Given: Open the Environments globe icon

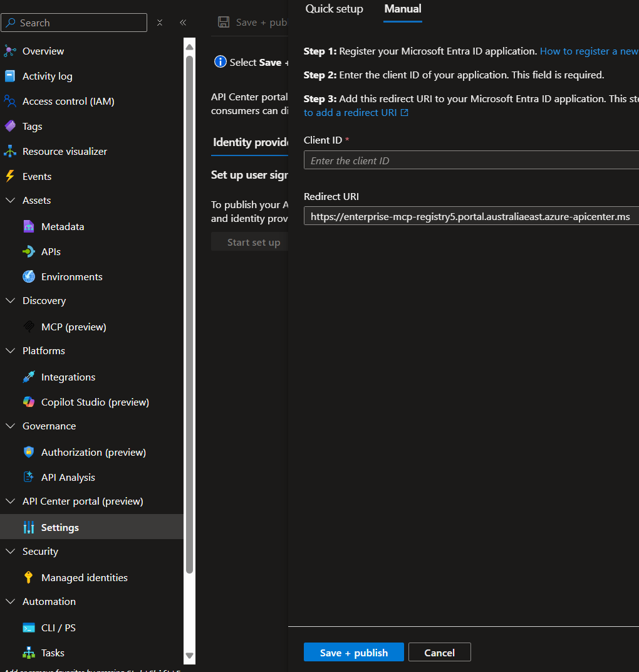Looking at the screenshot, I should pos(29,276).
